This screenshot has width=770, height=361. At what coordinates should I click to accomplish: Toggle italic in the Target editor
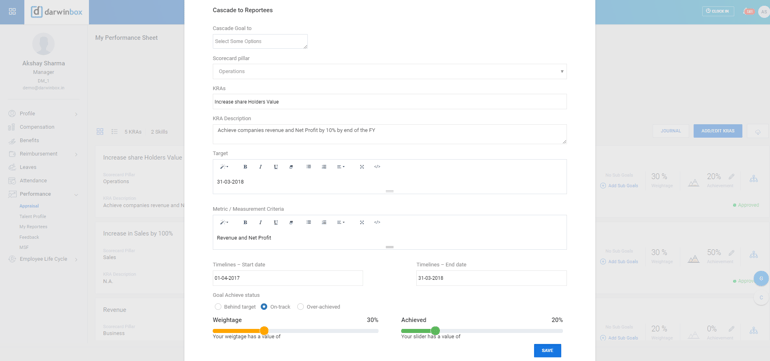[260, 167]
